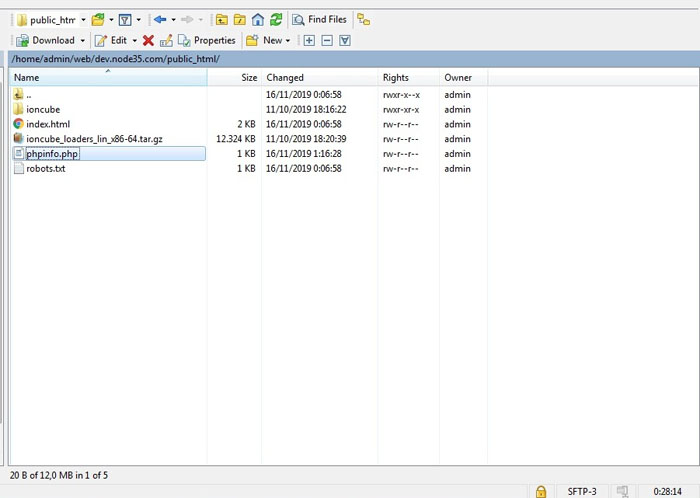Sort by the Changed column header

click(319, 78)
